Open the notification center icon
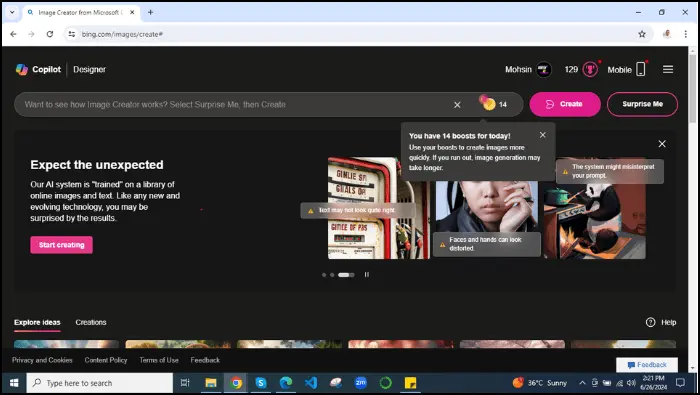700x395 pixels. tap(680, 383)
